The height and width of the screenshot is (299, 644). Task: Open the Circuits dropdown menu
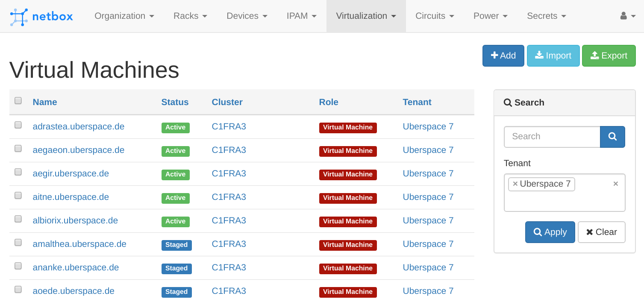(x=435, y=16)
